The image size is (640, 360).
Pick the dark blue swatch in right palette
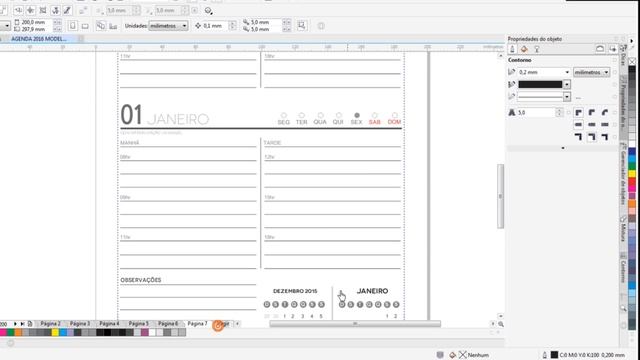pyautogui.click(x=632, y=152)
